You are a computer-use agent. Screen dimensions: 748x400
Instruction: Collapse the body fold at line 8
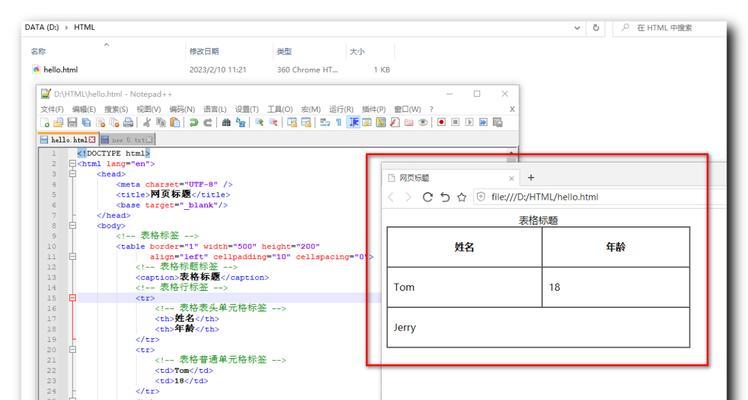(x=73, y=226)
